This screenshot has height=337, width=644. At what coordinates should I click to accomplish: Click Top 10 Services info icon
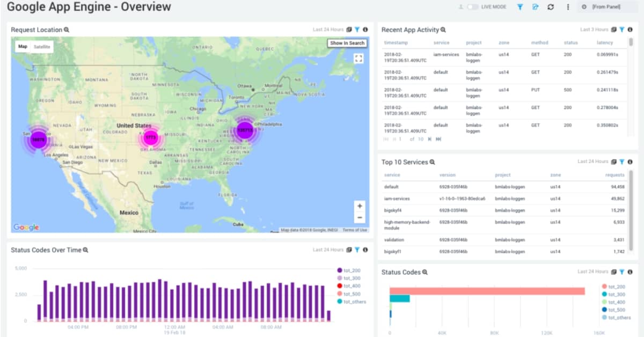[x=630, y=162]
